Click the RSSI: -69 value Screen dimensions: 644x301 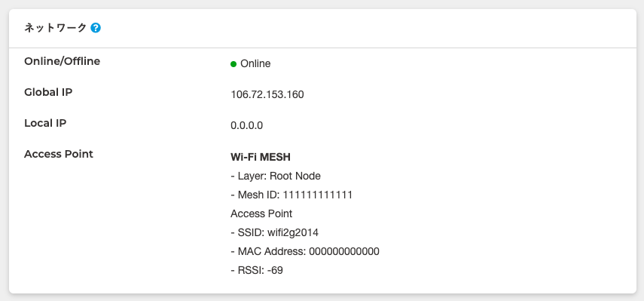pyautogui.click(x=257, y=270)
